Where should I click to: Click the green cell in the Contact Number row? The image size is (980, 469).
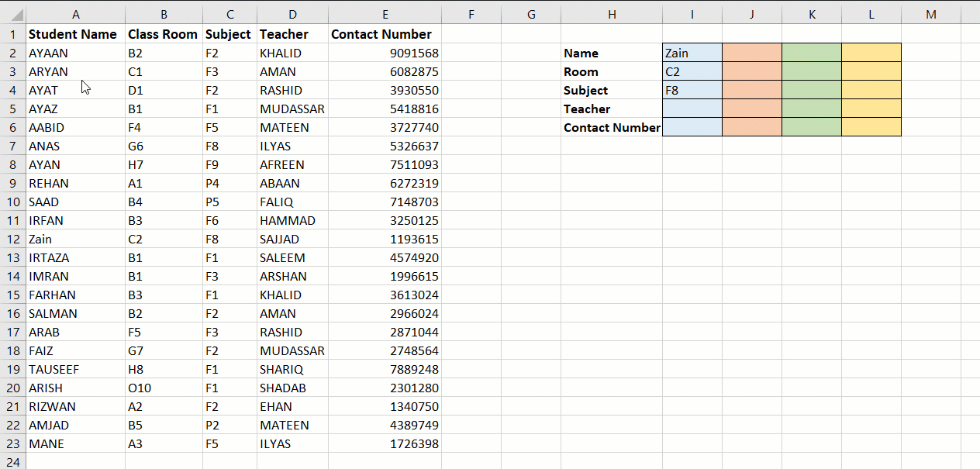812,127
